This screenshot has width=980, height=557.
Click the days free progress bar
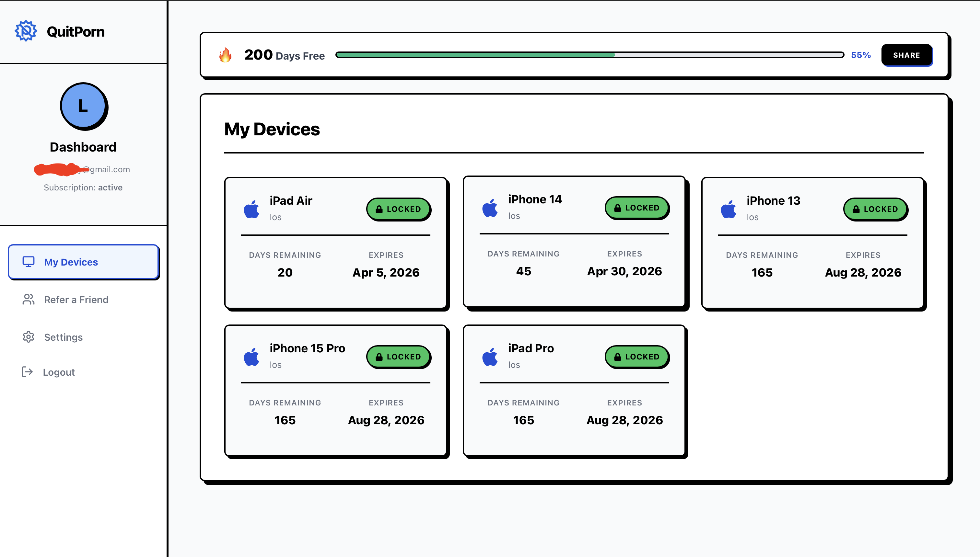coord(589,55)
